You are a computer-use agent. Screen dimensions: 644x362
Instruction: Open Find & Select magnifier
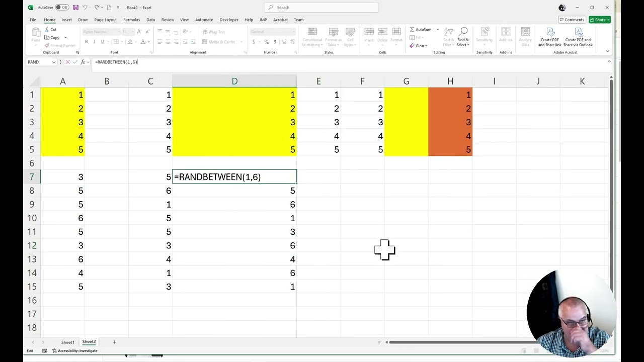463,37
